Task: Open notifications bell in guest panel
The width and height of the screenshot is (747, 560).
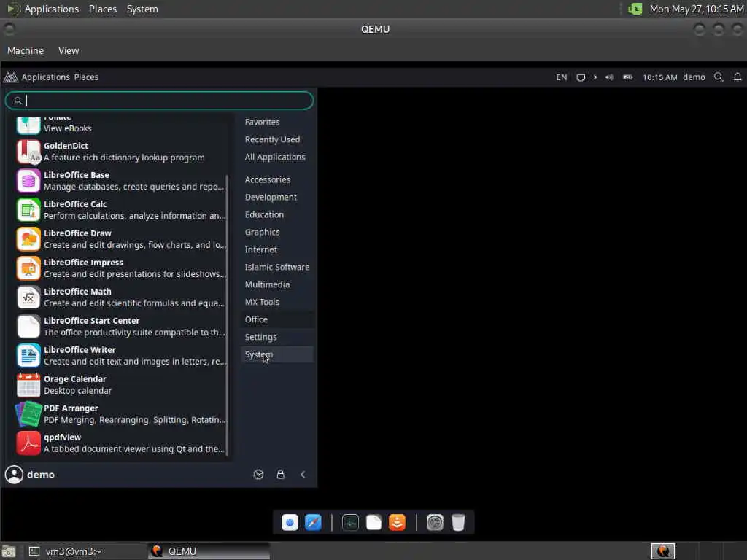Action: [738, 77]
